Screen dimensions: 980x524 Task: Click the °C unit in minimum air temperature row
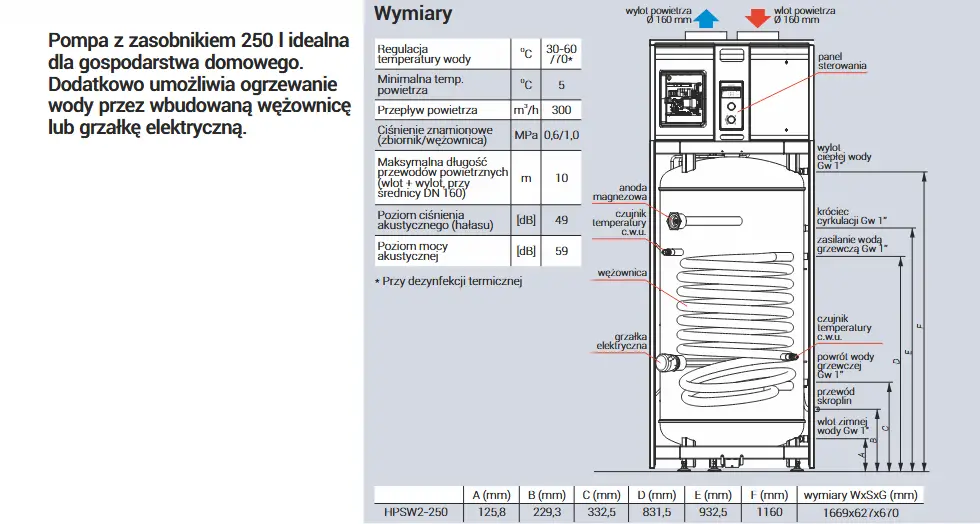tap(526, 84)
